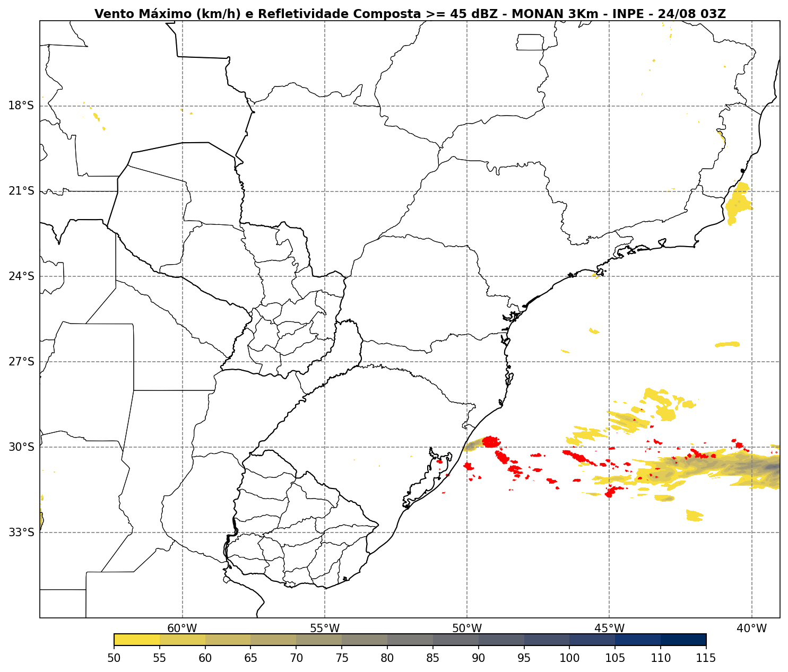Click the 33°S latitude label
The width and height of the screenshot is (788, 672).
tap(21, 533)
